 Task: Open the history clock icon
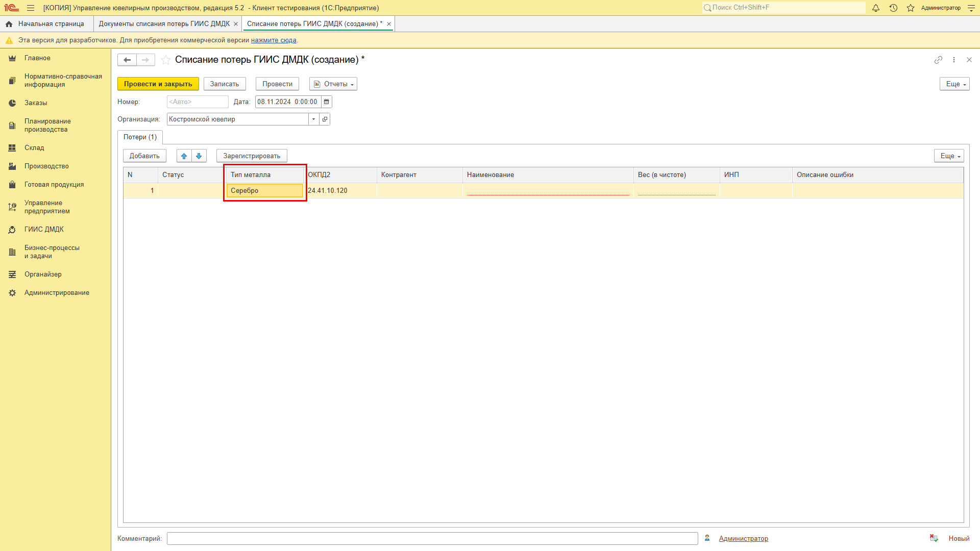[893, 8]
